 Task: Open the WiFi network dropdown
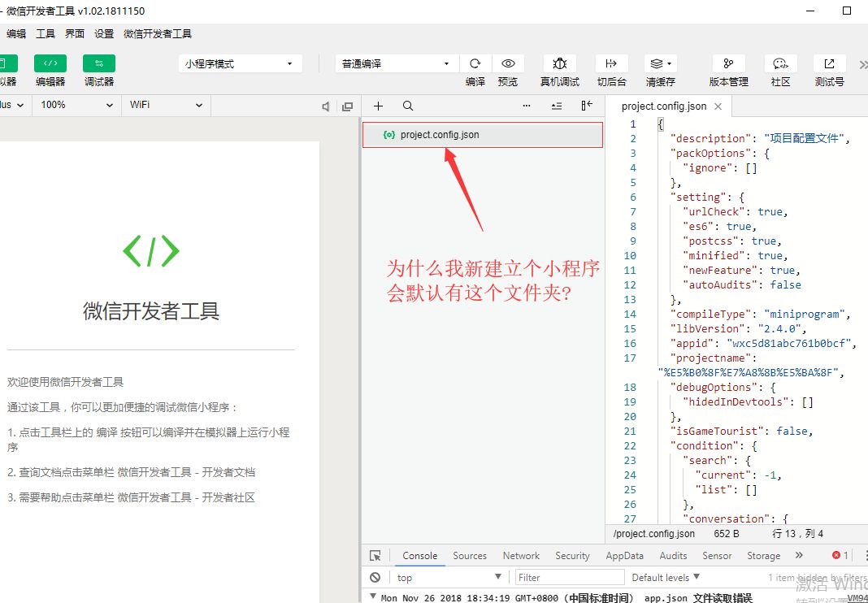(166, 105)
